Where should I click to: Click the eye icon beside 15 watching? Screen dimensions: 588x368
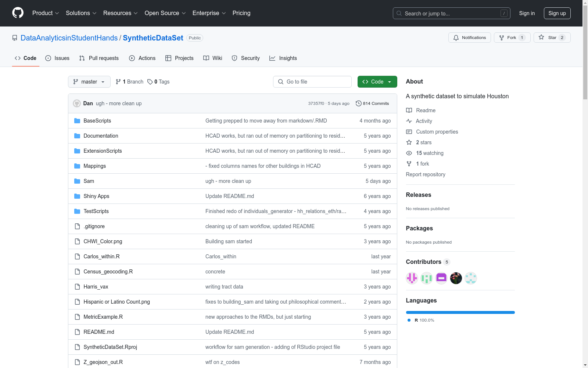click(x=409, y=153)
